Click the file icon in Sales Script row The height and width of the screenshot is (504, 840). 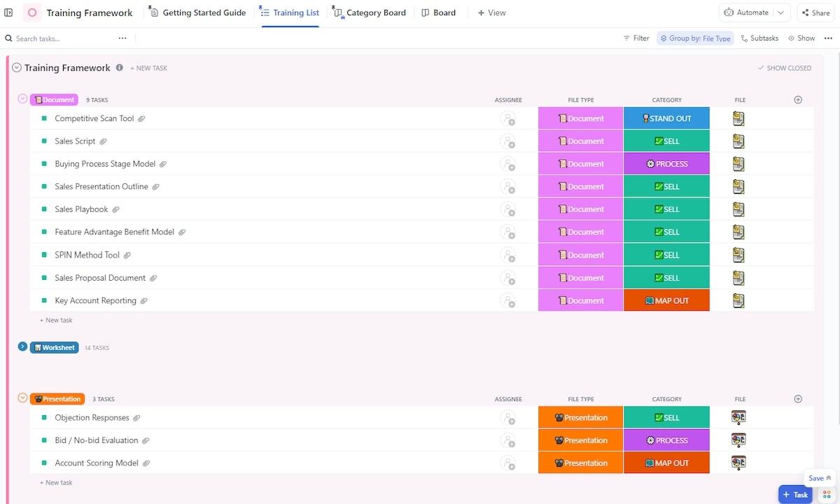738,141
